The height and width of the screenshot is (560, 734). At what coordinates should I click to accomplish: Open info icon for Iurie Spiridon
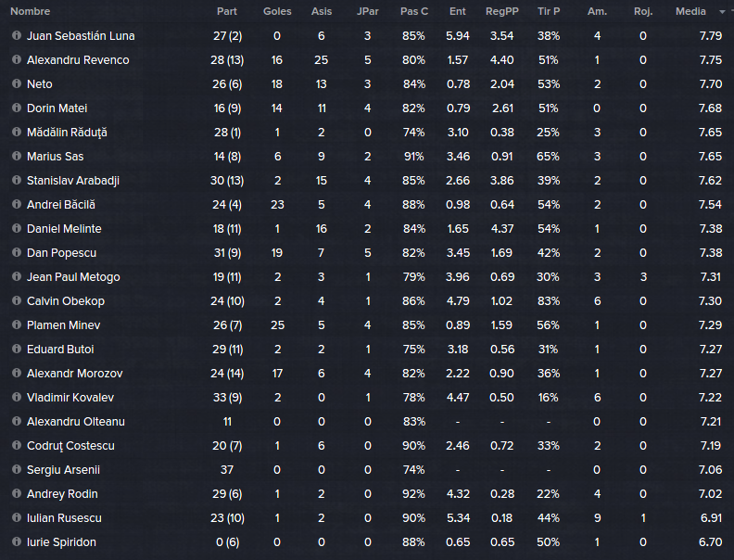click(x=17, y=542)
